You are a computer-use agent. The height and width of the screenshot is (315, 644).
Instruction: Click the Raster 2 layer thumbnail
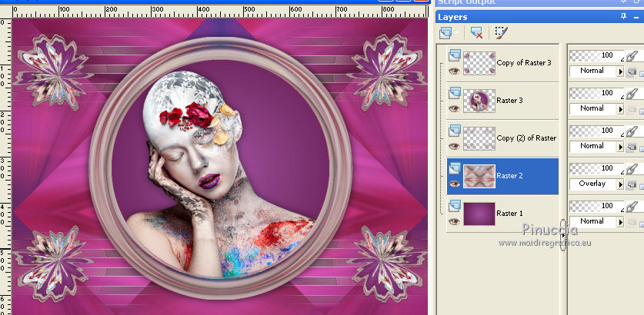[x=479, y=177]
